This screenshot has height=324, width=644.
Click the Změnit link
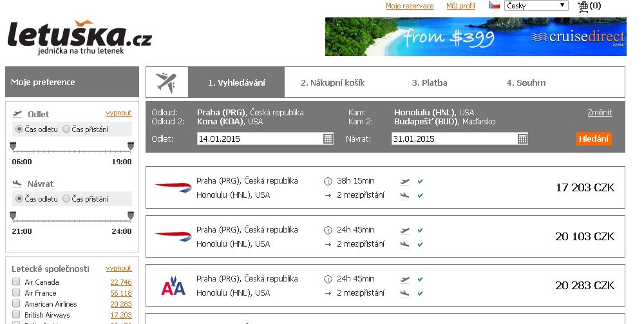pos(600,113)
